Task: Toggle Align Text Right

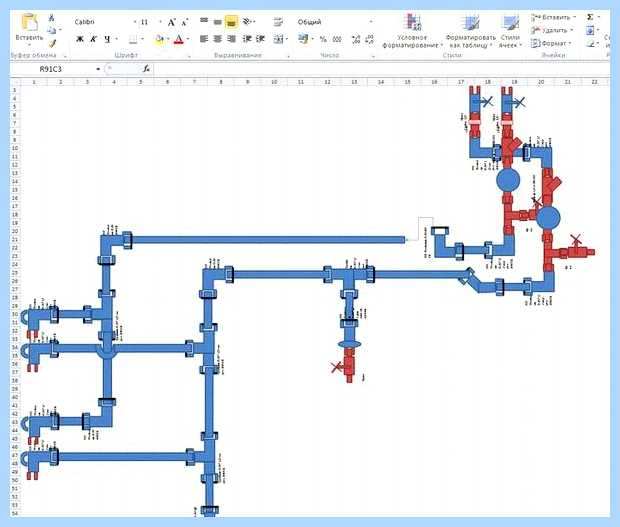Action: (232, 39)
